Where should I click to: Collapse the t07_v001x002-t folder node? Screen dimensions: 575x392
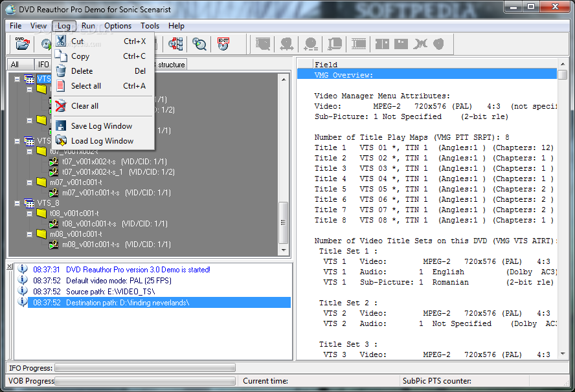(29, 151)
